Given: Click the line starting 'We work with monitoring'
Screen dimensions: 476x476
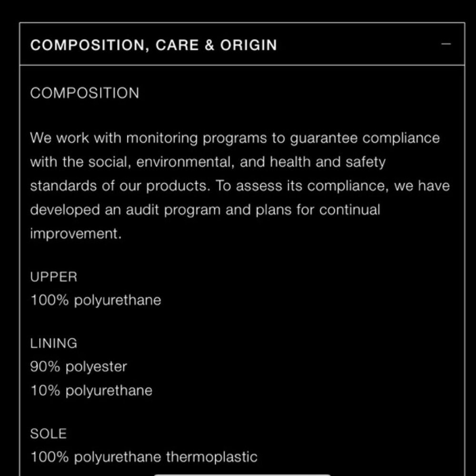Looking at the screenshot, I should click(235, 139).
